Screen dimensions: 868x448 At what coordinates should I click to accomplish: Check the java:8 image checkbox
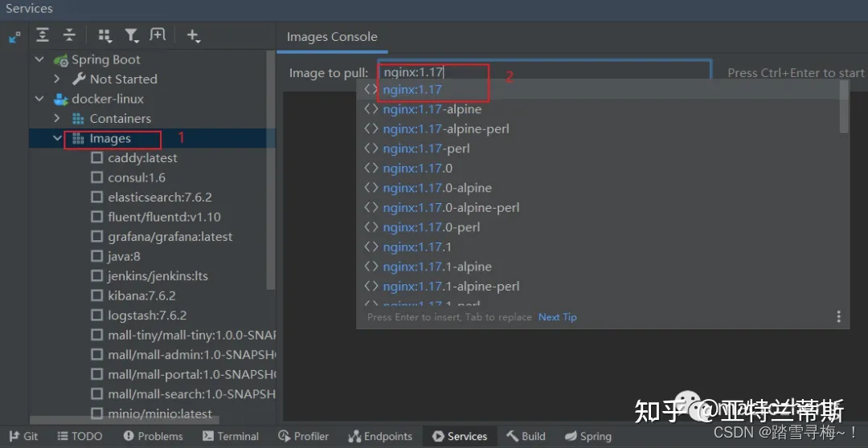[97, 256]
